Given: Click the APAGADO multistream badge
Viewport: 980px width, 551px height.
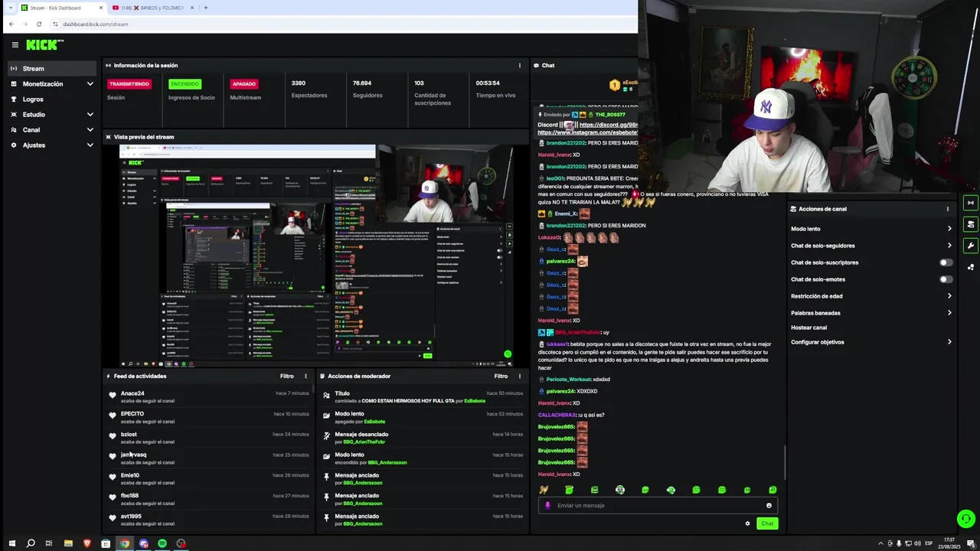Looking at the screenshot, I should pyautogui.click(x=244, y=84).
